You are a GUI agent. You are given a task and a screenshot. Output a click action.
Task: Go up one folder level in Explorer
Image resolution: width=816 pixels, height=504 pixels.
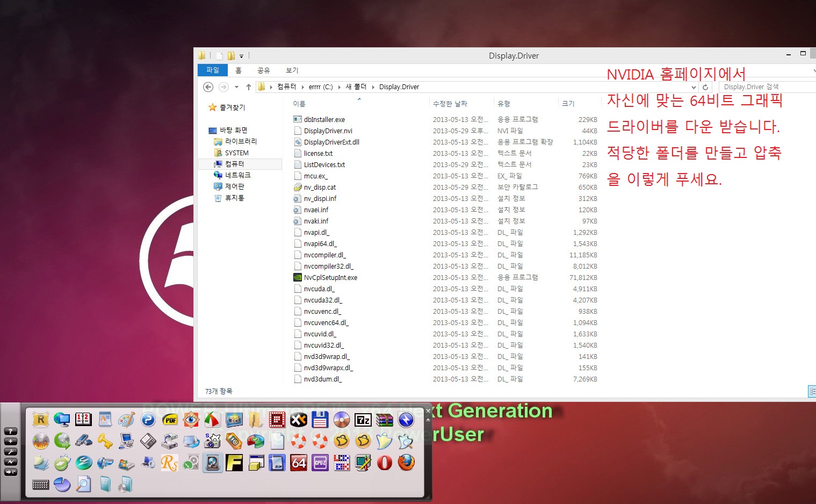[249, 87]
